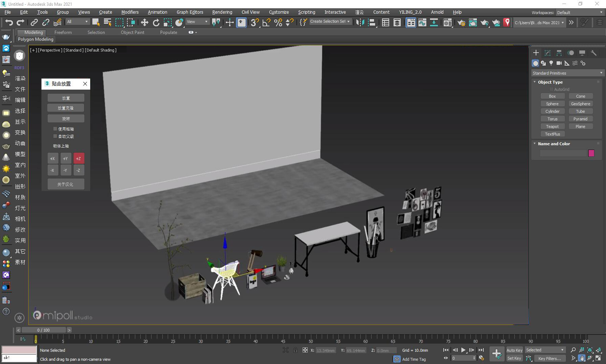The width and height of the screenshot is (606, 364).
Task: Select the Rotate tool in main toolbar
Action: [x=156, y=23]
